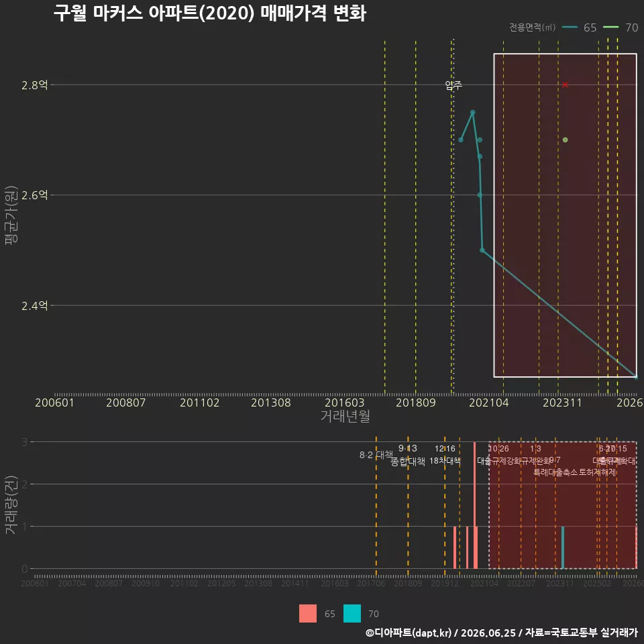This screenshot has width=644, height=644.
Task: Click the teal 70㎡ volume bar
Action: [563, 547]
